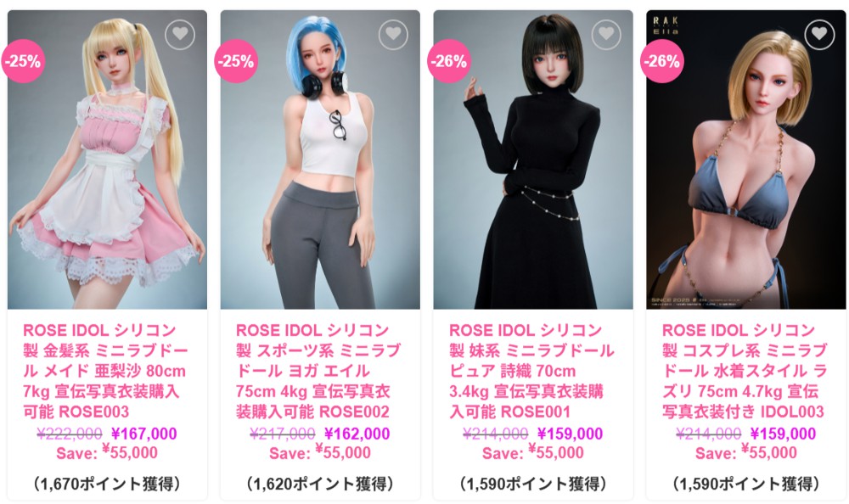View blonde twin-tail maid doll image

coord(107,160)
